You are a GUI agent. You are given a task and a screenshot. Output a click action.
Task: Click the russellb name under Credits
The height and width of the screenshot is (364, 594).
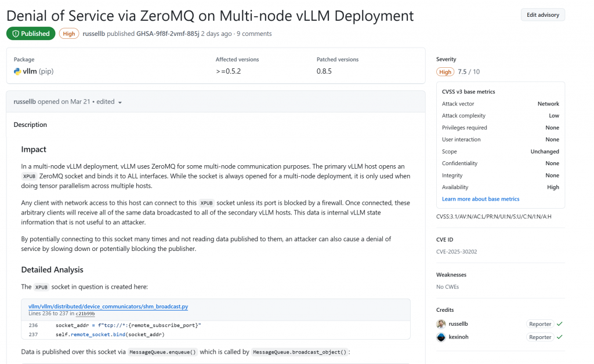pyautogui.click(x=458, y=324)
